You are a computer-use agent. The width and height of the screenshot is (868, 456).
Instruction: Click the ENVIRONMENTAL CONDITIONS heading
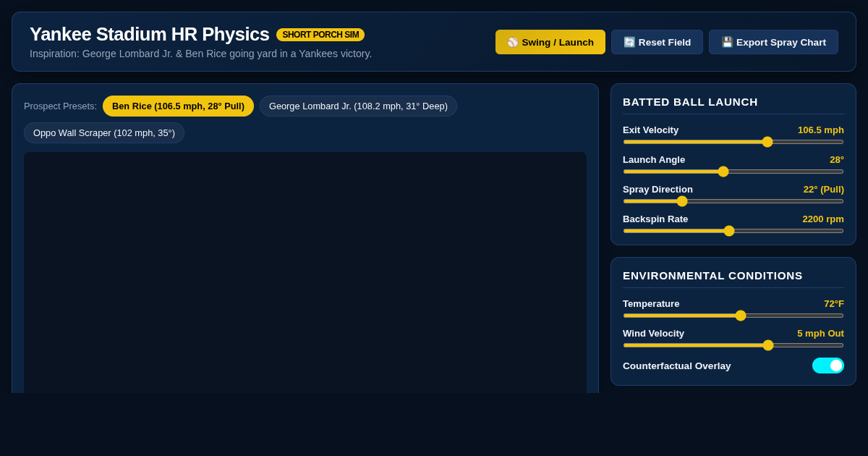pyautogui.click(x=712, y=276)
